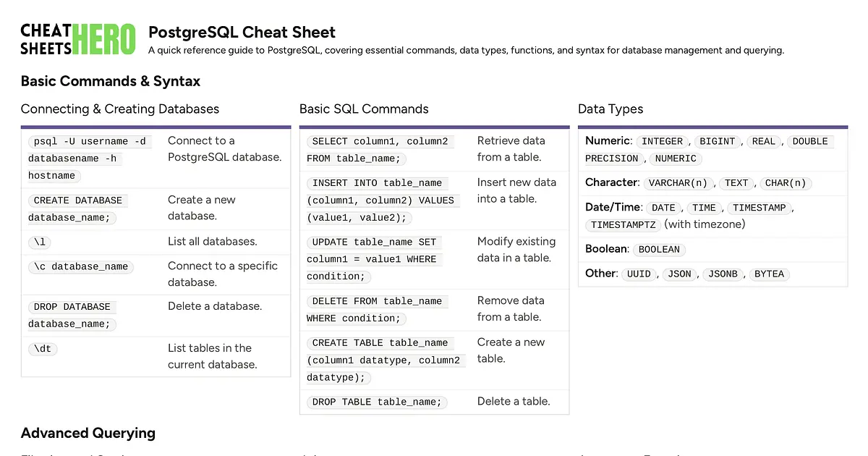Click the INSERT INTO table_name snippet
868x456 pixels.
pyautogui.click(x=380, y=183)
